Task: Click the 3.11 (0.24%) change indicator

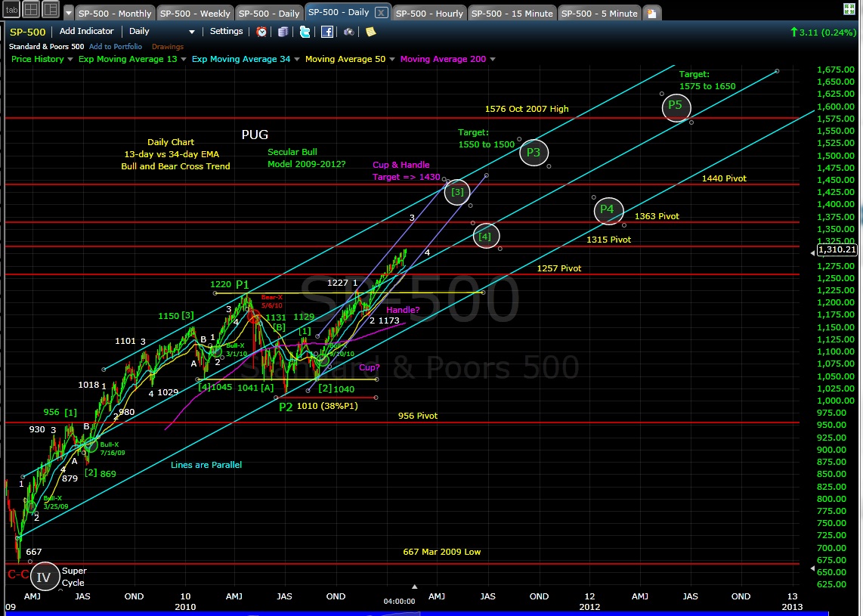Action: (824, 33)
